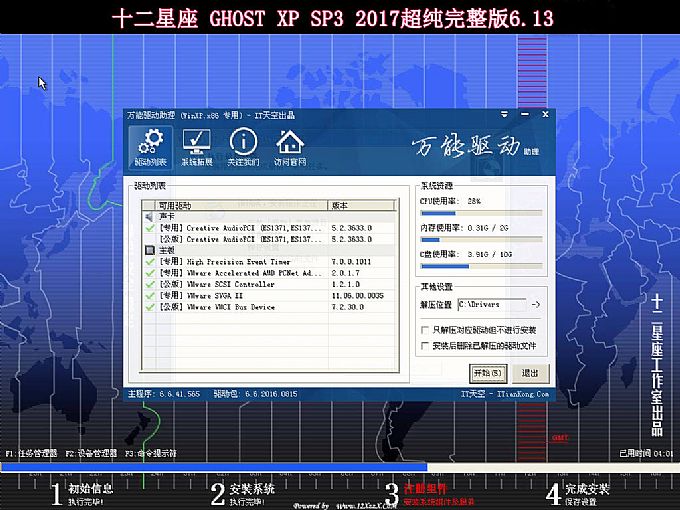The width and height of the screenshot is (680, 510).
Task: Click the 主板 category chip icon
Action: coord(150,250)
